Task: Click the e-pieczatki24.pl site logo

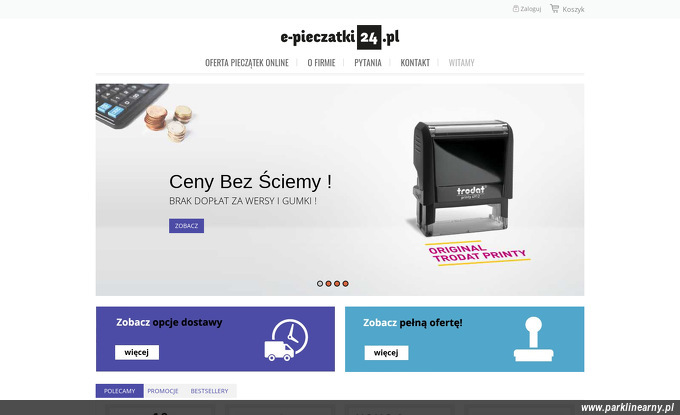Action: point(340,37)
